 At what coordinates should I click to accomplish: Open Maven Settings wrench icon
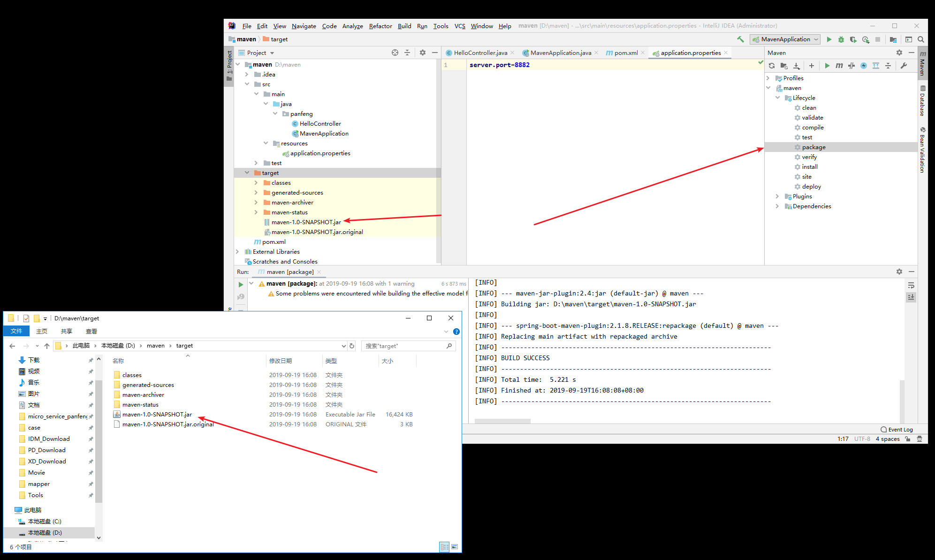pyautogui.click(x=904, y=66)
